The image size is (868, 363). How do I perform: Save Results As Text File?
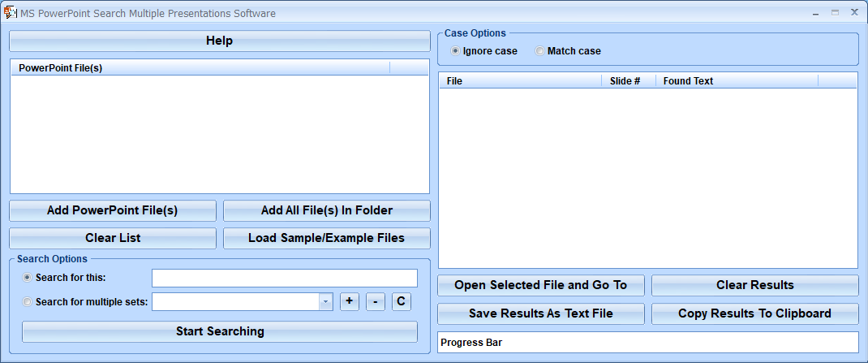(541, 313)
